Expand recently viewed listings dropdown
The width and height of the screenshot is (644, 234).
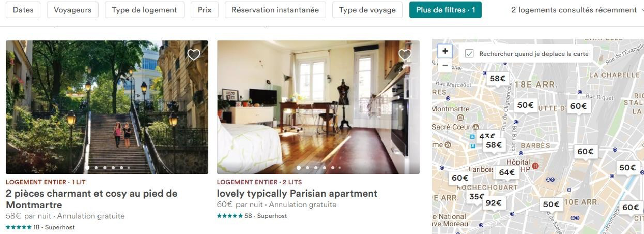pyautogui.click(x=577, y=10)
